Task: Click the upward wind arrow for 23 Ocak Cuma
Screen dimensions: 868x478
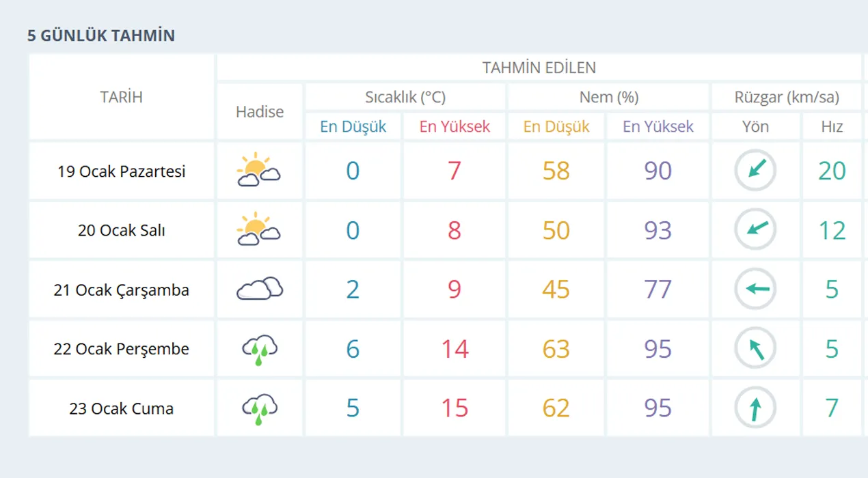Action: point(755,408)
